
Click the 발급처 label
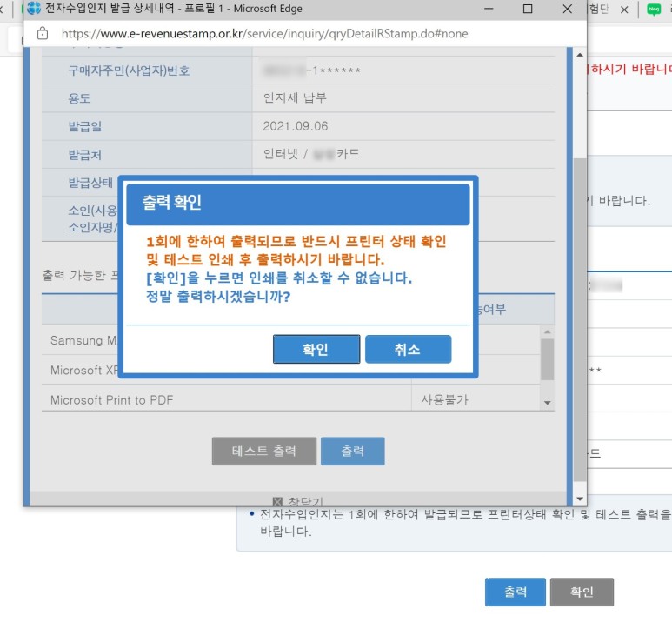click(85, 154)
